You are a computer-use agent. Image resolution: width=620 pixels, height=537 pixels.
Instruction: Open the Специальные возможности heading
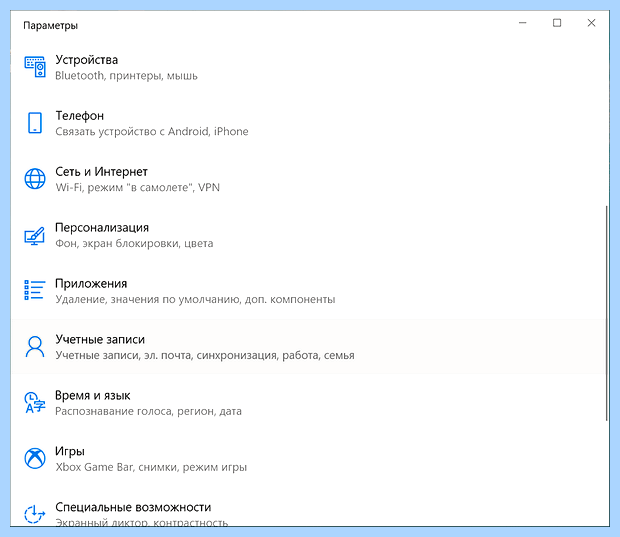click(x=133, y=507)
